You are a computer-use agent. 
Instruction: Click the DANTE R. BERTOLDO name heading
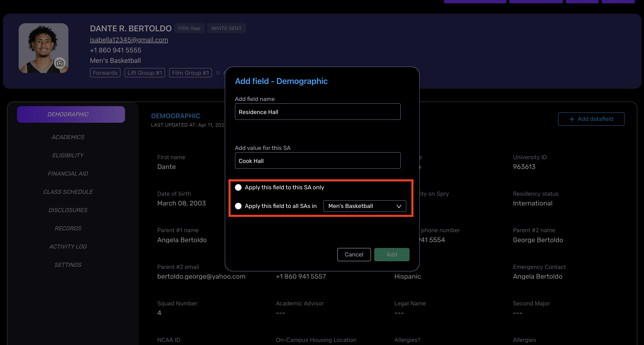pyautogui.click(x=131, y=28)
